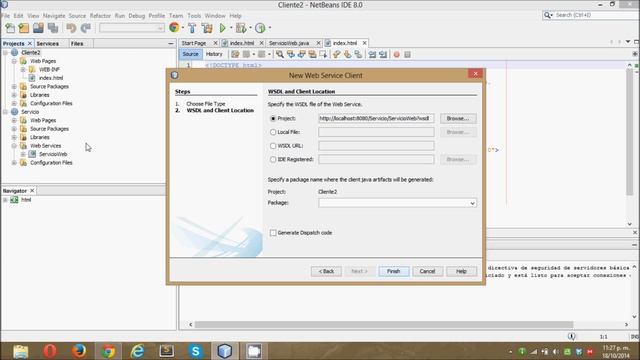Open the Package combo box dropdown

tap(472, 203)
